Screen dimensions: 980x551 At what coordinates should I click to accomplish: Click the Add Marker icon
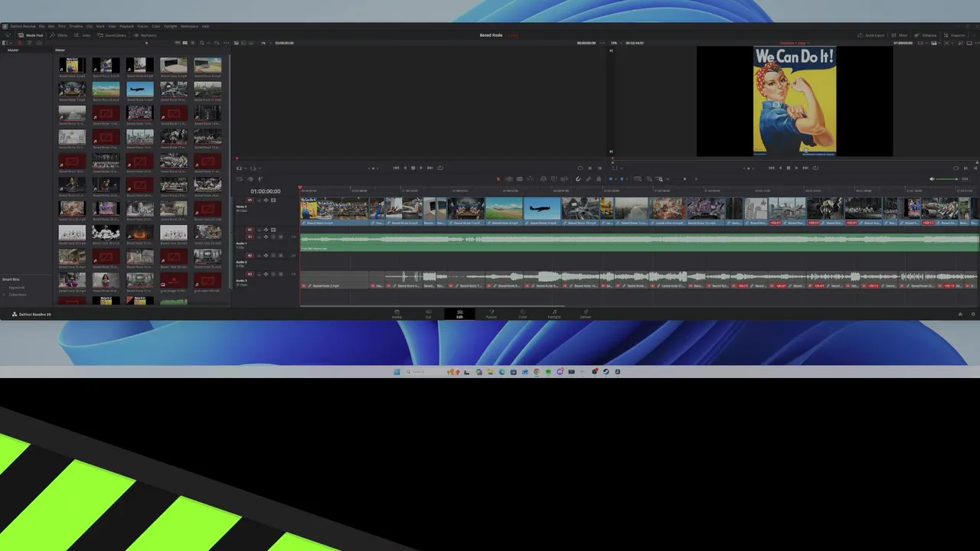pos(622,179)
